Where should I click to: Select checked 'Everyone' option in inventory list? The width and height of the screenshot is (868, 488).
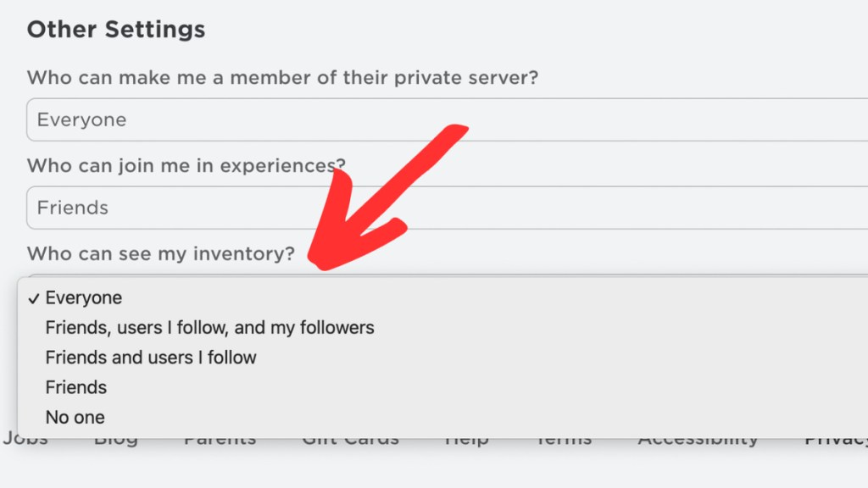[84, 297]
